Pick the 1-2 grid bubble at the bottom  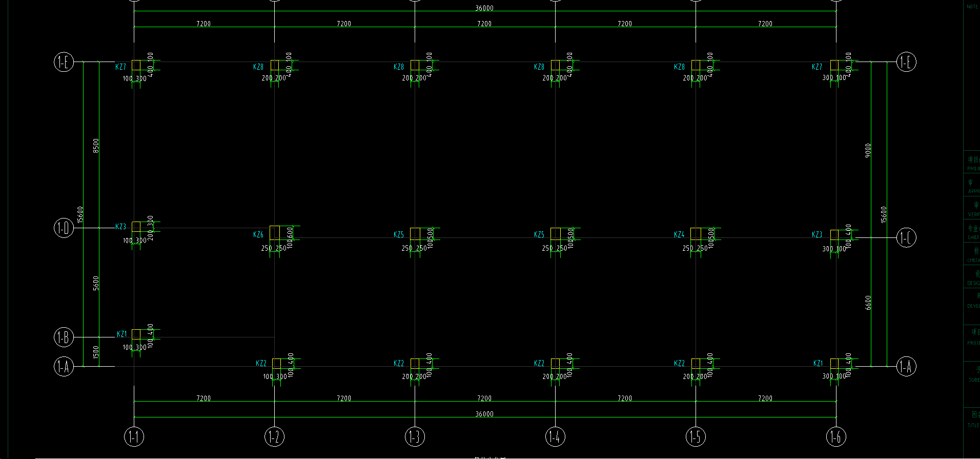click(274, 437)
